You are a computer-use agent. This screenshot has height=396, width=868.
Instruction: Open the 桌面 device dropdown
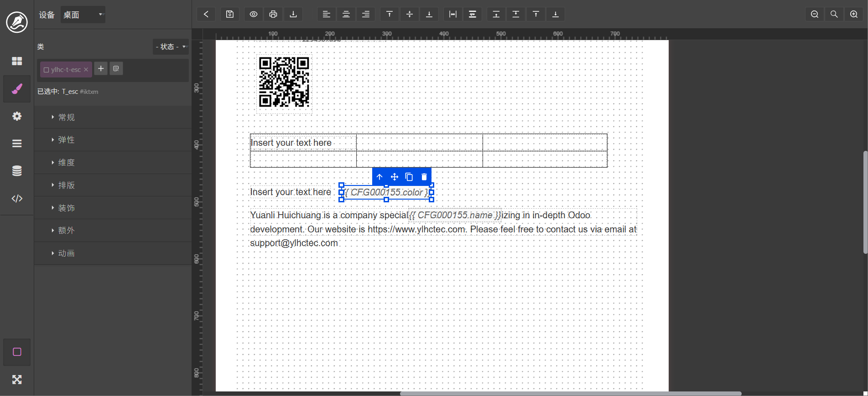(83, 15)
